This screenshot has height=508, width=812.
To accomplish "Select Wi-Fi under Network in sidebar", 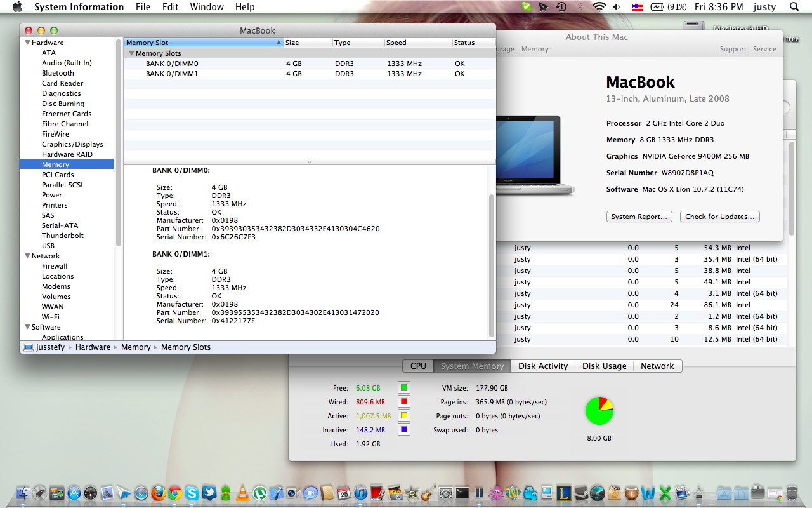I will pyautogui.click(x=51, y=317).
